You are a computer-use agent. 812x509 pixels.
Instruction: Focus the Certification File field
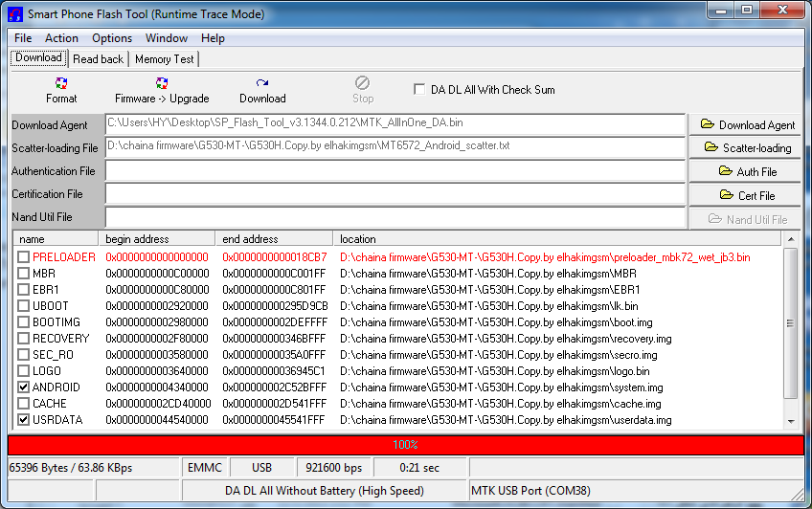coord(395,194)
